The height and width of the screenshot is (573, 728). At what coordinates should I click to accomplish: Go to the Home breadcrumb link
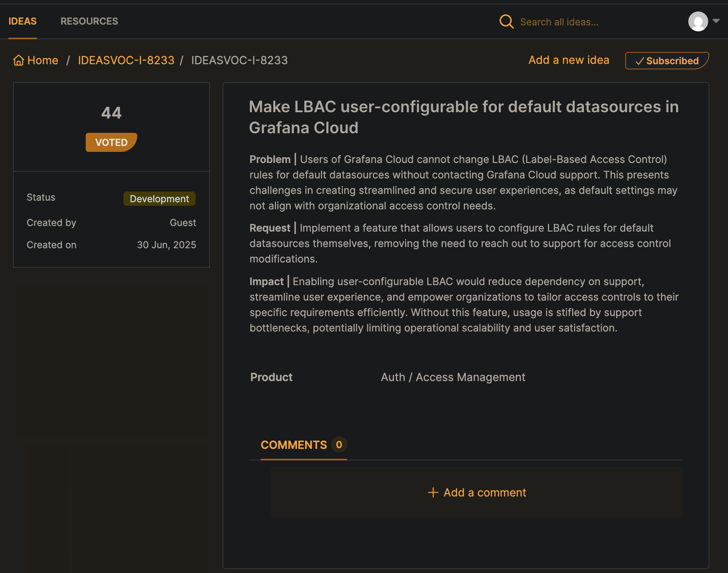coord(42,60)
